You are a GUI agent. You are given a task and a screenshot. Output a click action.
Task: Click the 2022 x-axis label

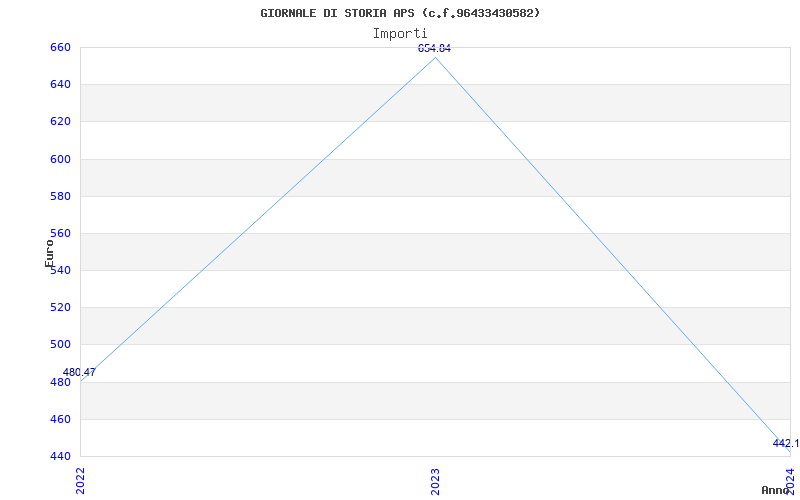point(81,481)
